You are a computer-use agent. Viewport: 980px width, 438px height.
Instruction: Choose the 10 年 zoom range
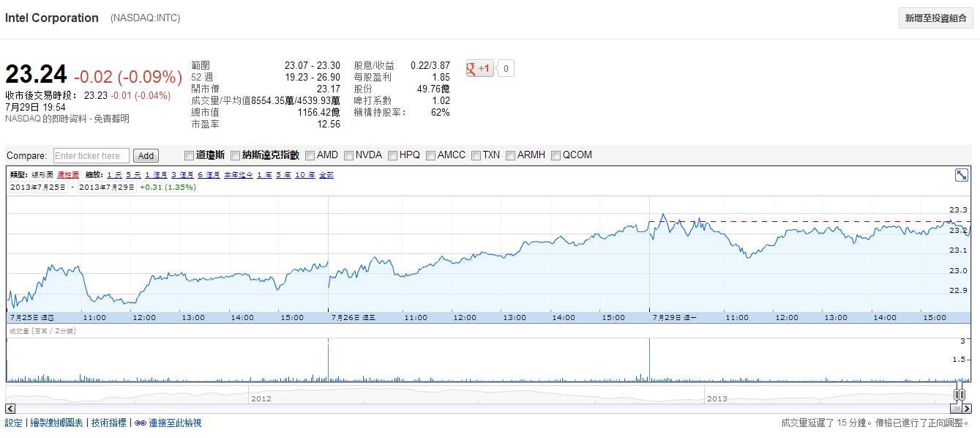point(305,175)
